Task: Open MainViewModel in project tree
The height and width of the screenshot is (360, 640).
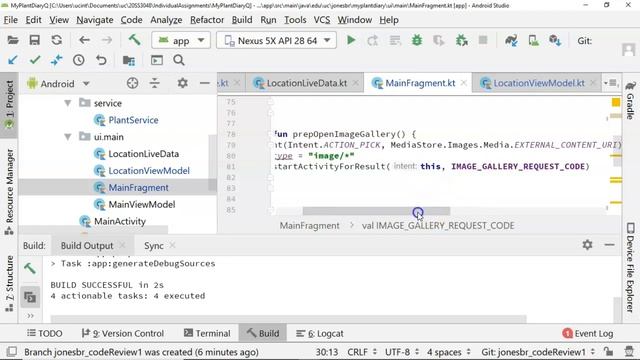Action: 142,204
